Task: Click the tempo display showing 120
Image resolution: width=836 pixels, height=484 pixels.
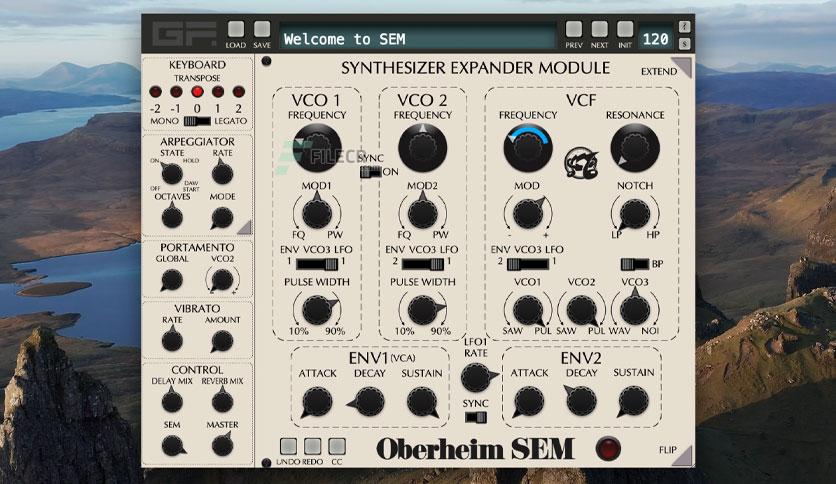Action: [x=655, y=39]
